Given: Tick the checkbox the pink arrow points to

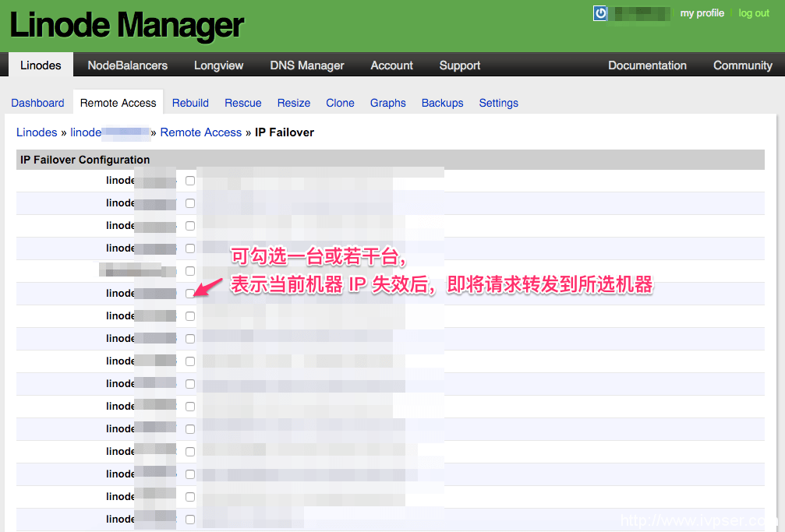Looking at the screenshot, I should [x=190, y=294].
